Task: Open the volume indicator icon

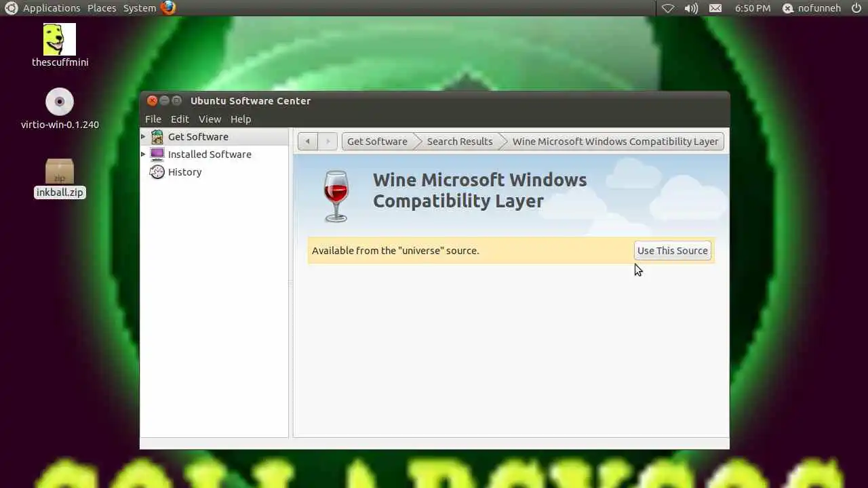Action: pos(691,8)
